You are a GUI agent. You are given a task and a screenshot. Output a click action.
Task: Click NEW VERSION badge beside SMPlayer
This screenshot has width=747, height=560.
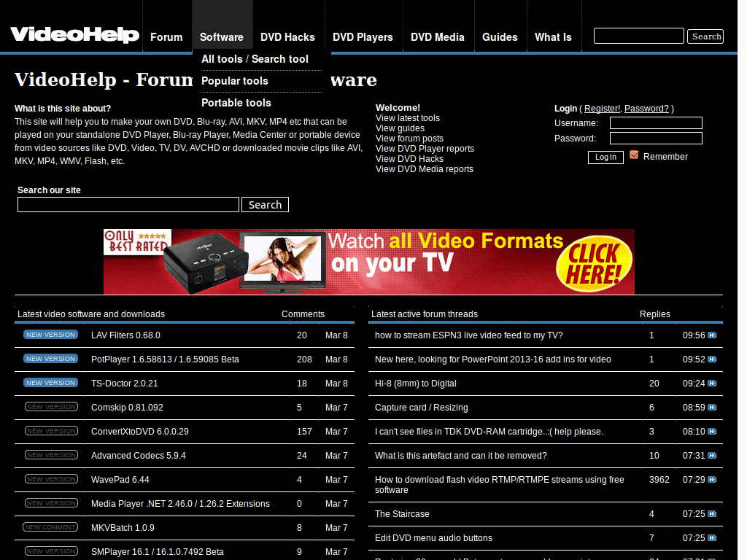pos(51,551)
